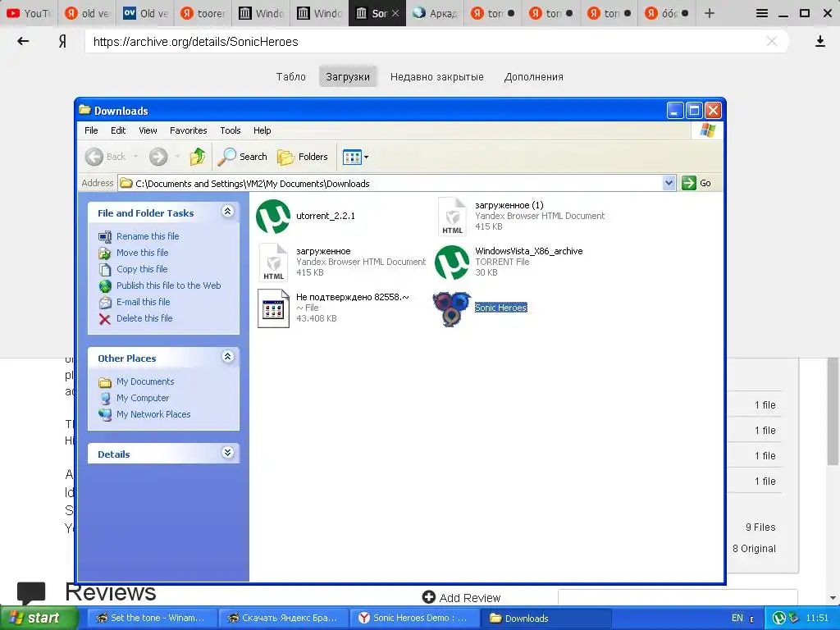Collapse the File and Folder Tasks panel

[228, 211]
